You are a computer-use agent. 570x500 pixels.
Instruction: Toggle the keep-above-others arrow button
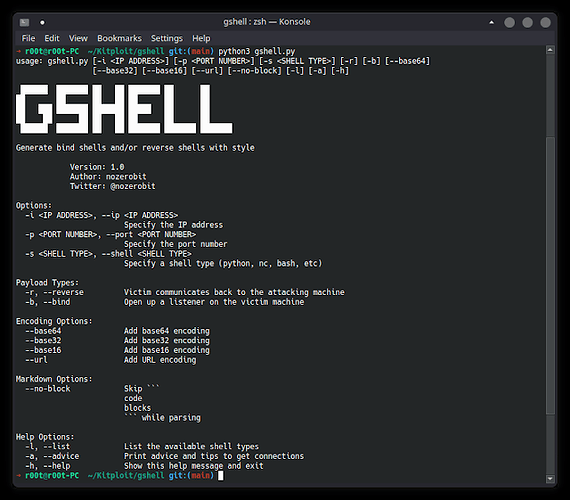[491, 22]
